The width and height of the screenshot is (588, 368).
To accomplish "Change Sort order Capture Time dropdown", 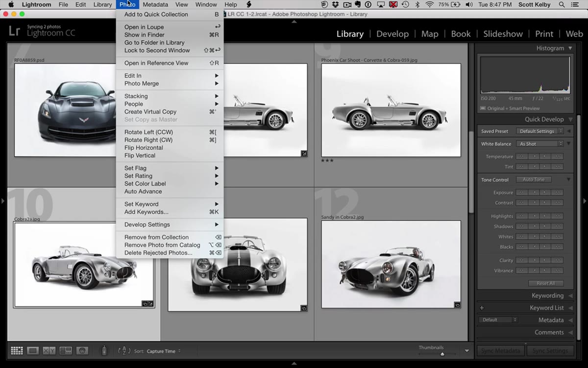I will coord(164,351).
